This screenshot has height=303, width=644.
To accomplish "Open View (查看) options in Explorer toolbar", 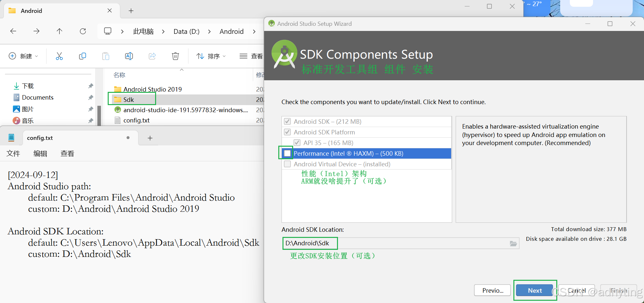I will coord(251,56).
